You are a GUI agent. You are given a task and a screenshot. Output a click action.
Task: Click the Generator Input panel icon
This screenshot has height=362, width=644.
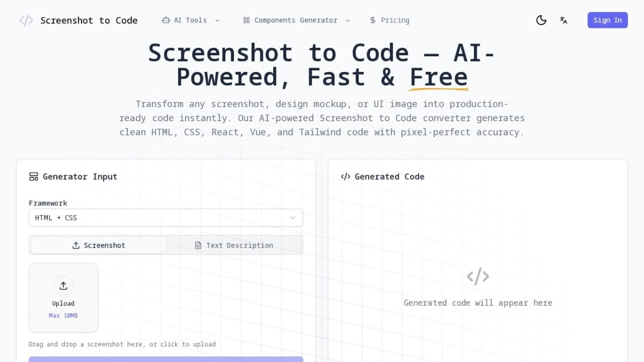coord(33,176)
